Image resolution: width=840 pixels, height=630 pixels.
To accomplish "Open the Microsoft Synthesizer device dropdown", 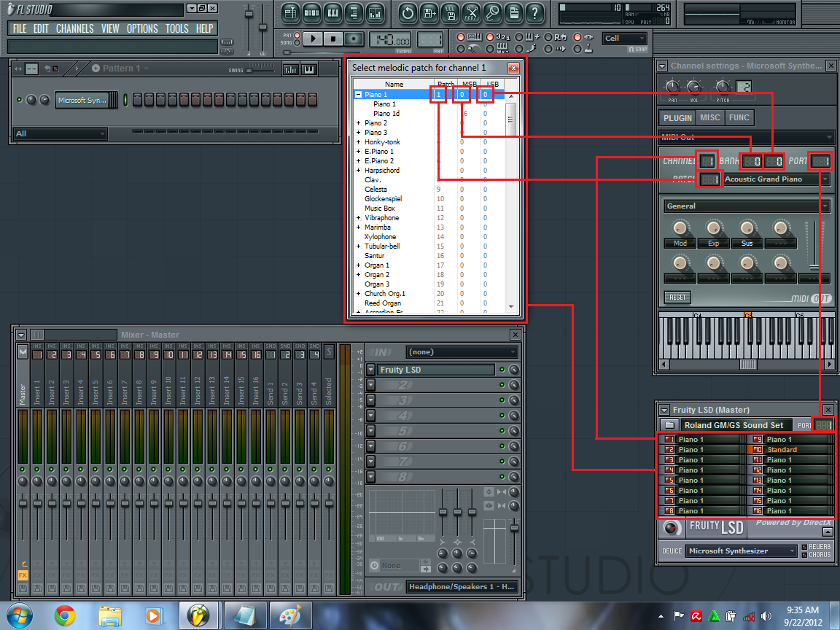I will click(x=742, y=551).
